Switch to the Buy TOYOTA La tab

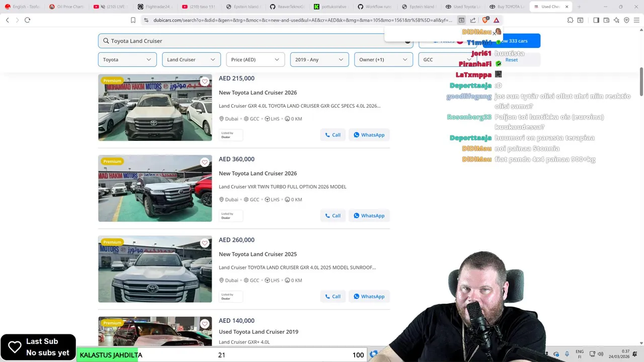pyautogui.click(x=507, y=7)
